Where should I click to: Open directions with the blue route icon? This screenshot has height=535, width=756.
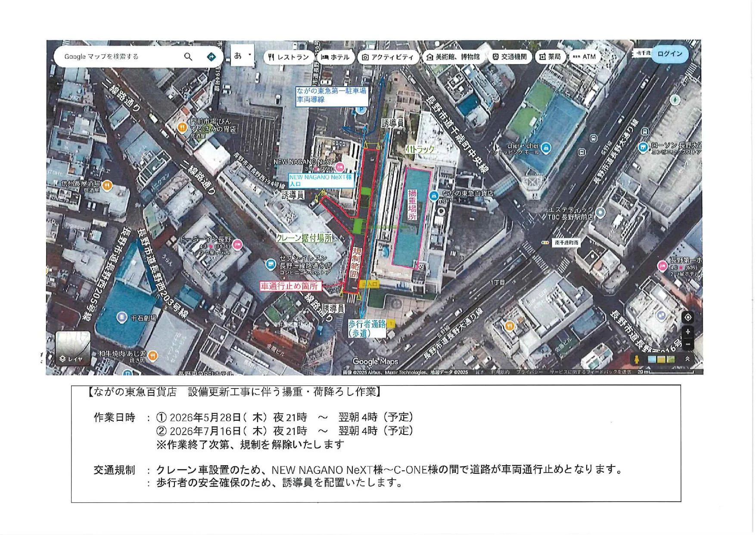pos(211,57)
